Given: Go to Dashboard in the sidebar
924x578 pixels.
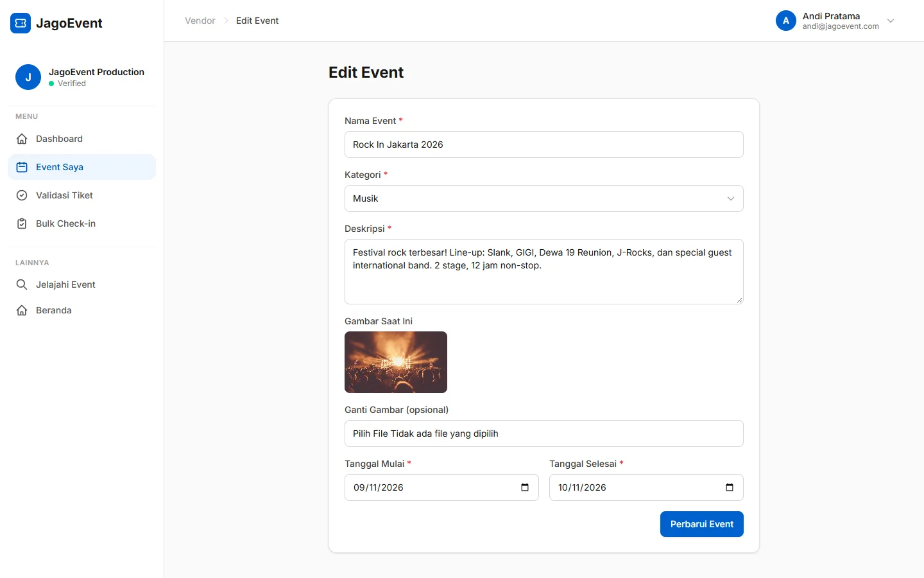Looking at the screenshot, I should pos(82,139).
